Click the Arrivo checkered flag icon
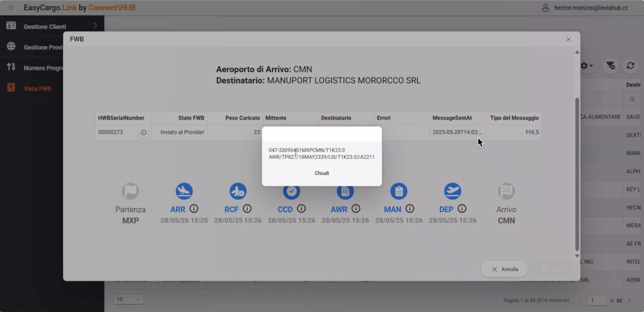The image size is (644, 312). click(506, 191)
